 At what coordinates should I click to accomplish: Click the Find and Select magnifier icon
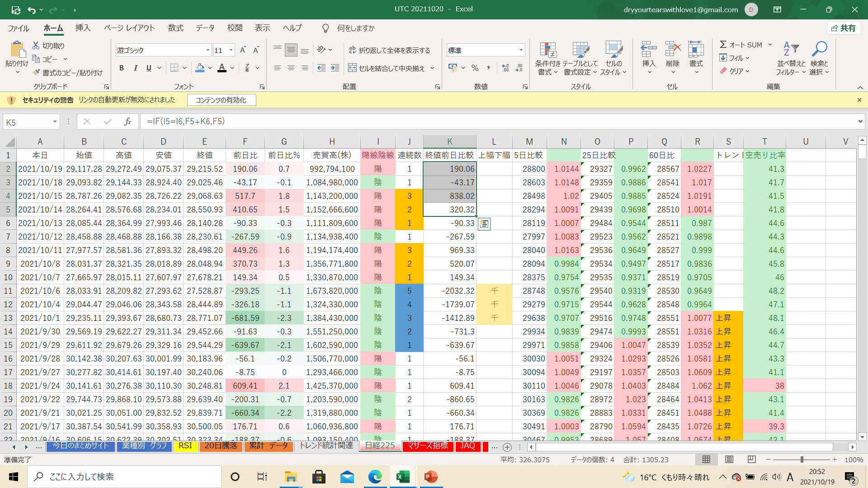[819, 49]
